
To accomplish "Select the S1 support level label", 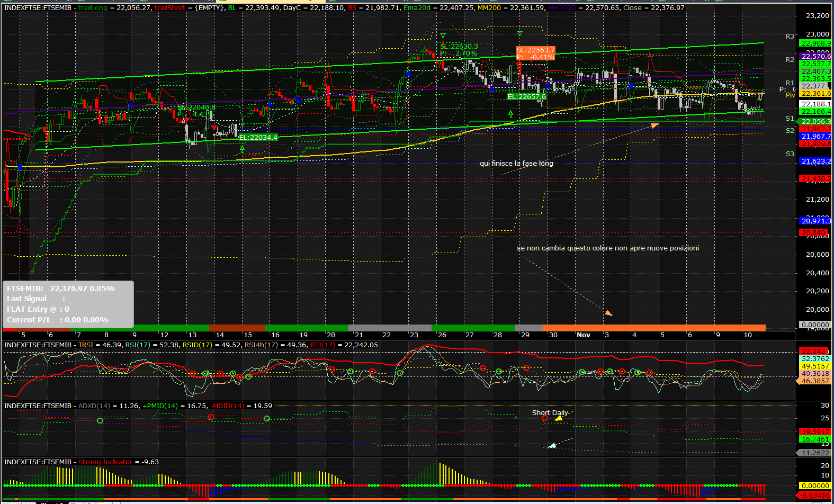I will [x=790, y=118].
